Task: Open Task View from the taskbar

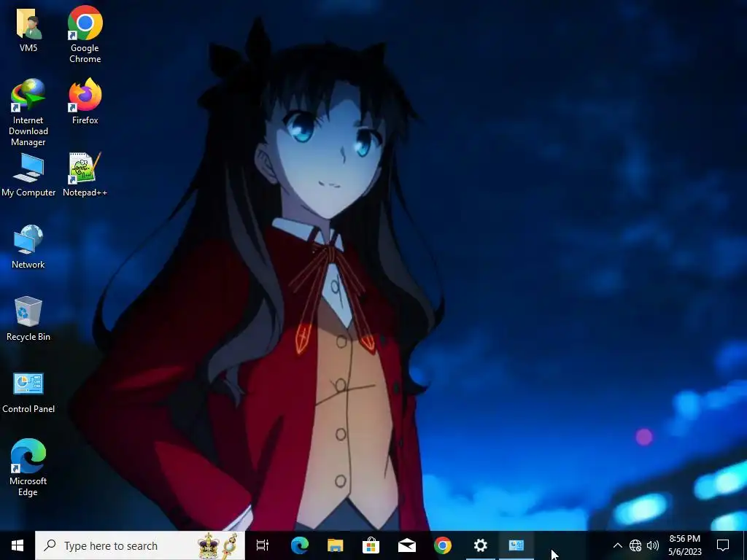Action: coord(263,545)
